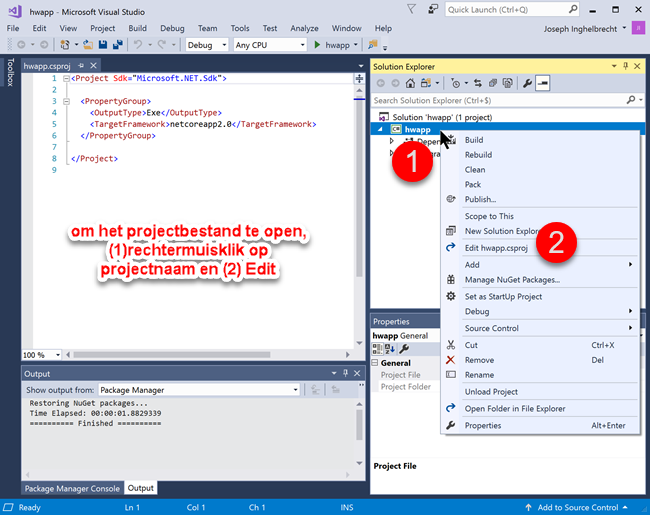This screenshot has height=515, width=650.
Task: Click the Show All Files icon
Action: [x=508, y=83]
